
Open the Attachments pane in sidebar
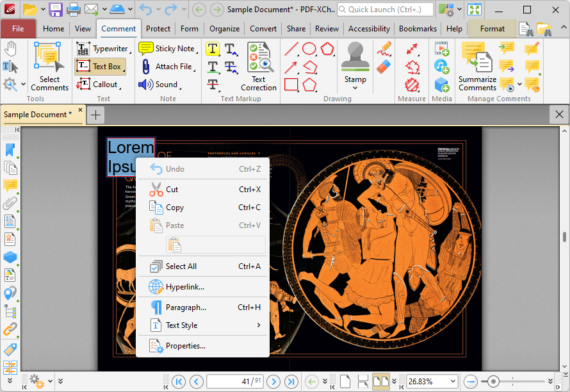click(x=10, y=203)
